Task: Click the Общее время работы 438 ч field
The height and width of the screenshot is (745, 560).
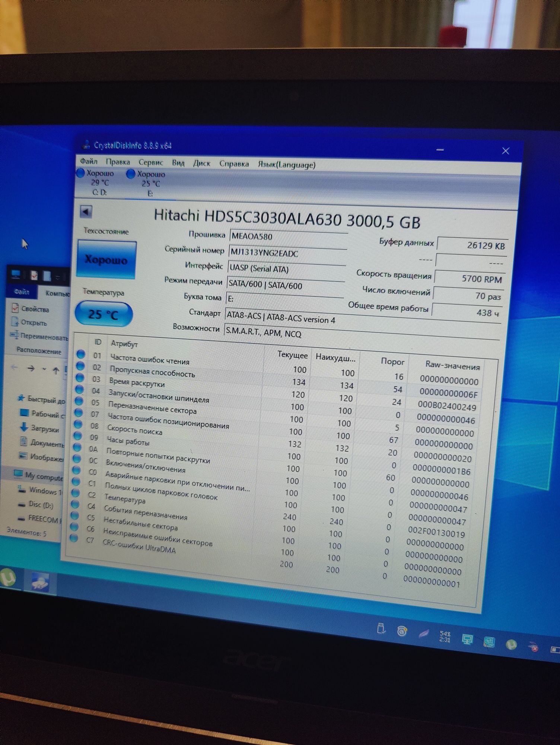Action: coord(466,313)
